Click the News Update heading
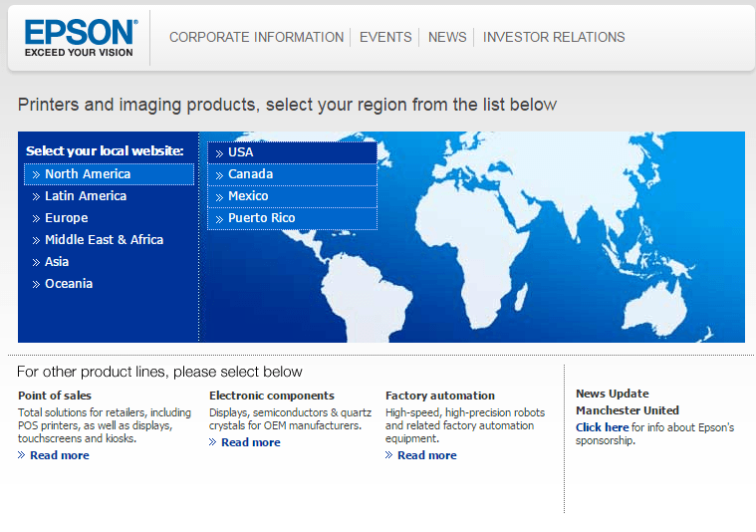 (x=612, y=394)
